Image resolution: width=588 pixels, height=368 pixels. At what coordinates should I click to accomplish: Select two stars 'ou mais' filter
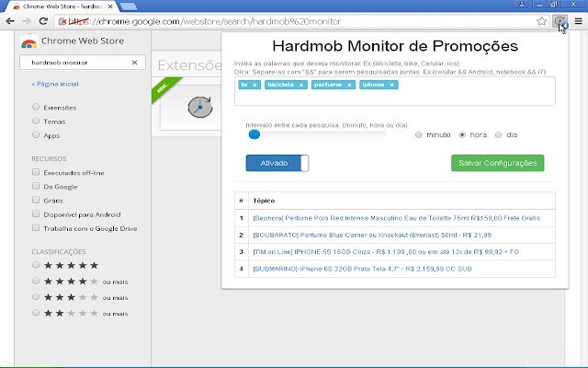coord(36,313)
